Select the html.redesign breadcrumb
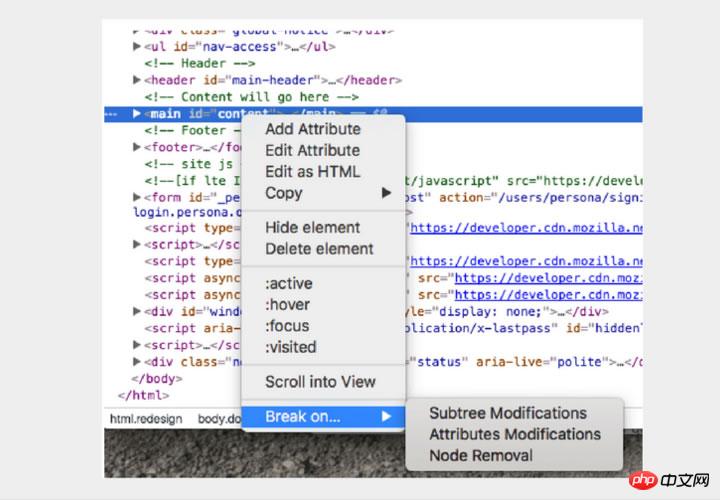Screen dimensions: 720x500 (x=146, y=419)
